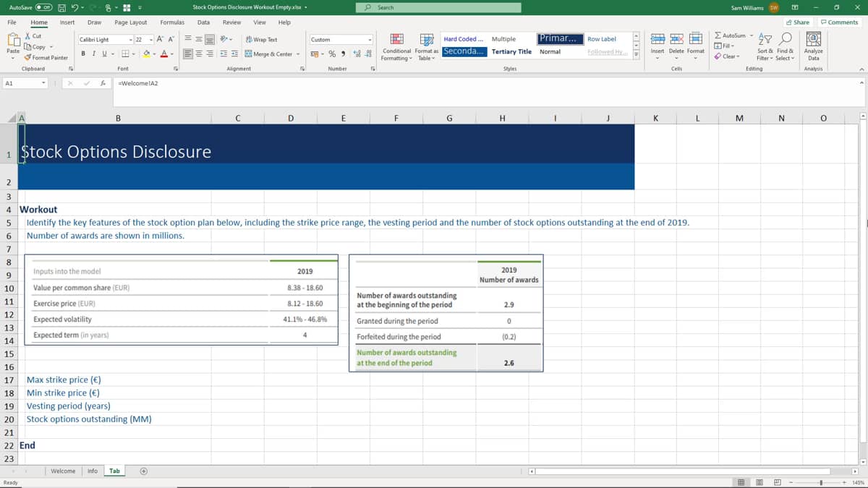Open the Welcome sheet tab
This screenshot has height=488, width=868.
coord(63,471)
